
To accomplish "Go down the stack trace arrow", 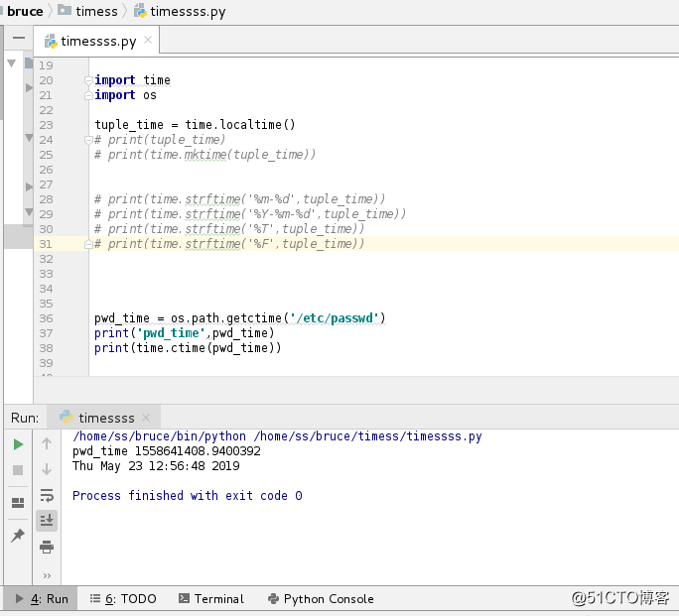I will (47, 469).
